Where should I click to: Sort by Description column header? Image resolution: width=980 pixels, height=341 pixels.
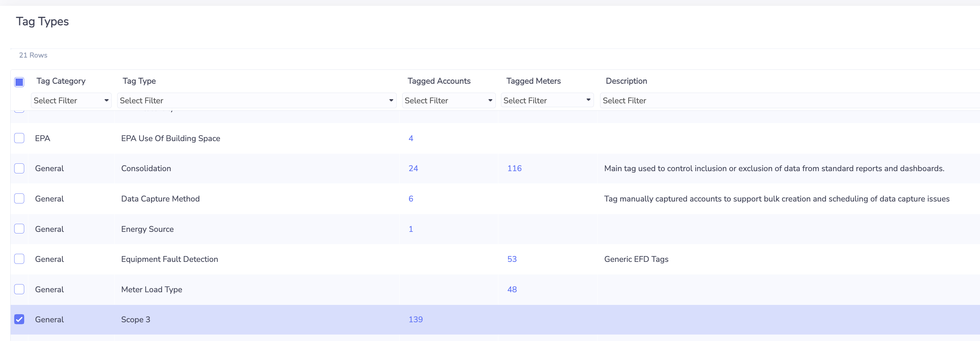click(x=626, y=81)
